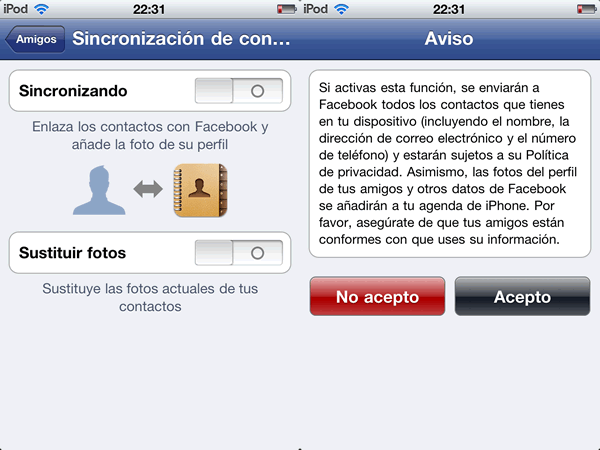The width and height of the screenshot is (600, 450).
Task: Click the Contacts address book icon
Action: coord(200,190)
